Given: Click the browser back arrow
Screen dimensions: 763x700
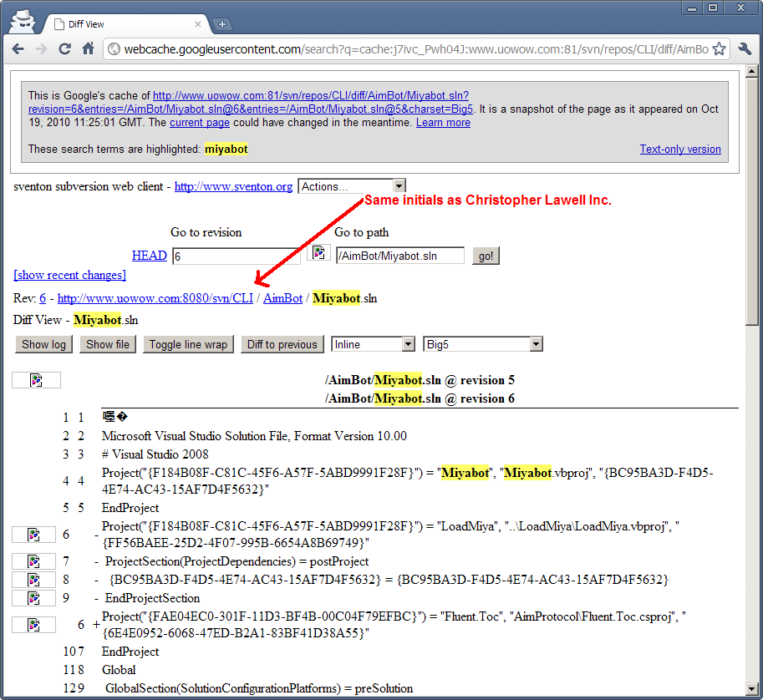Looking at the screenshot, I should [x=18, y=49].
